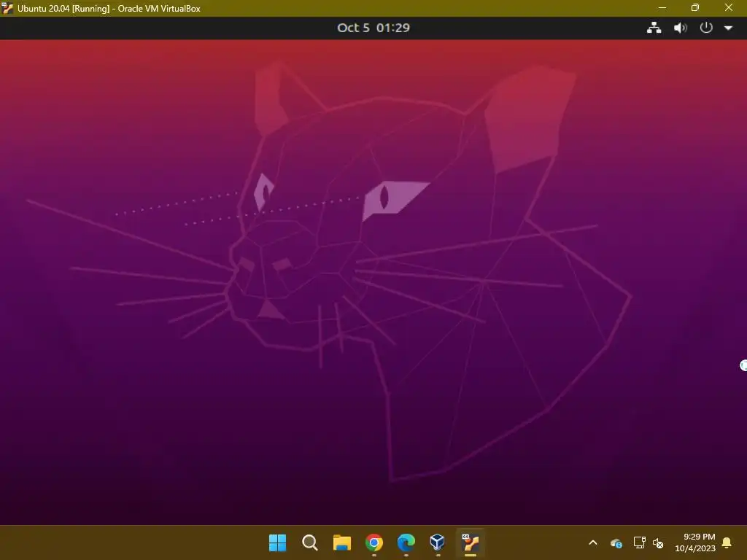This screenshot has width=747, height=560.
Task: Open Windows notifications bell icon
Action: pos(727,542)
